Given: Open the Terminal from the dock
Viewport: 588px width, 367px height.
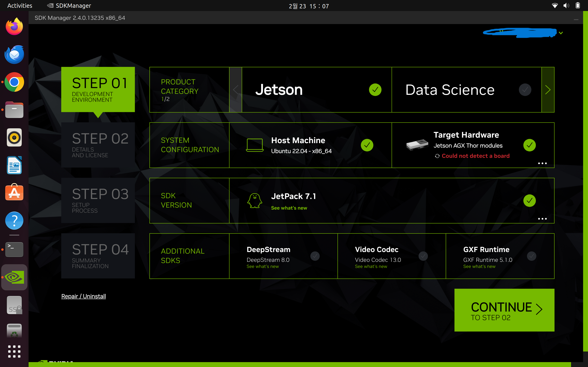Looking at the screenshot, I should point(14,249).
